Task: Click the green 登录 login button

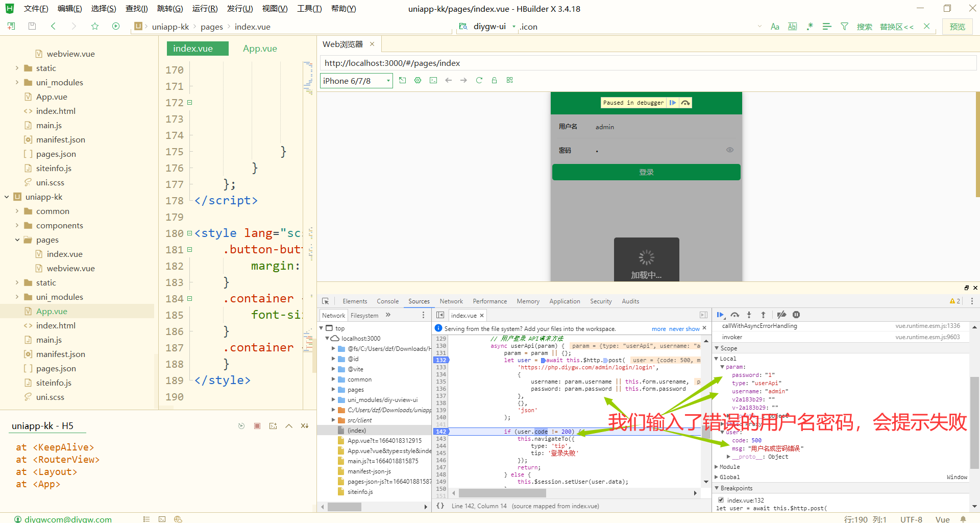Action: [x=646, y=172]
